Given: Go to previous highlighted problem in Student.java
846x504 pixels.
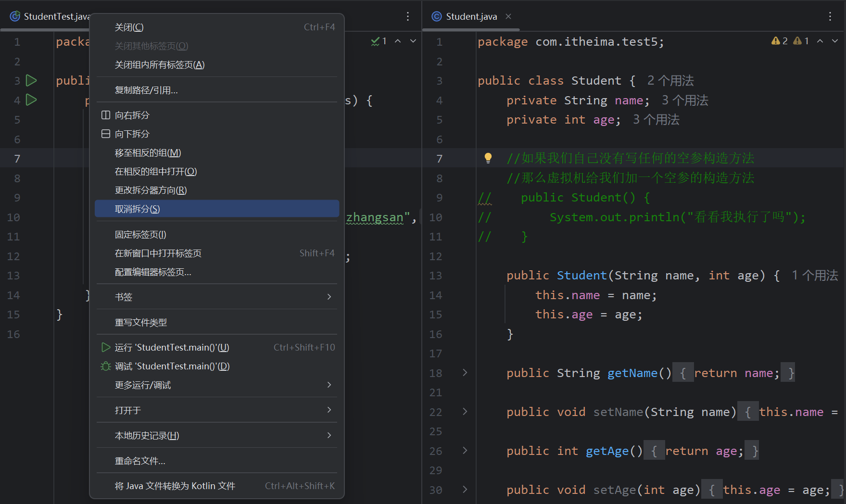Looking at the screenshot, I should [x=820, y=41].
